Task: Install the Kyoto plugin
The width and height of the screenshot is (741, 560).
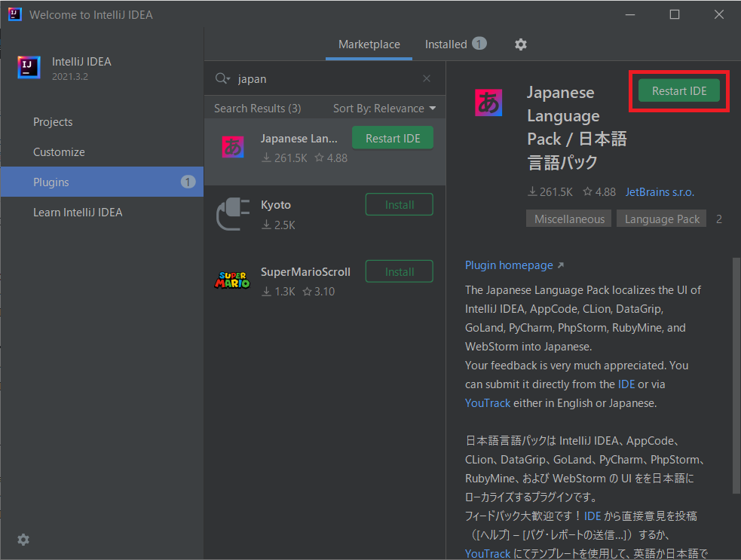Action: [400, 204]
